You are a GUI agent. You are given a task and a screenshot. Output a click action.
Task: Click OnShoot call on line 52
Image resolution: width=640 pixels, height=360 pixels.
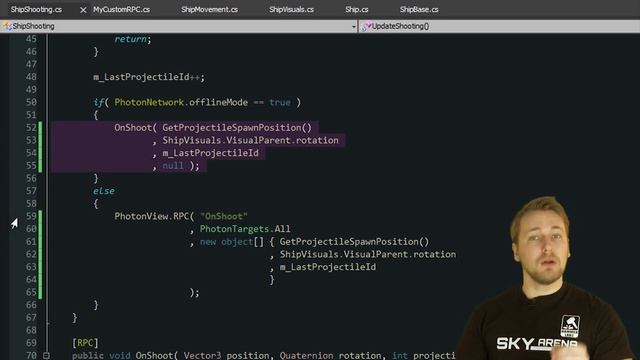coord(133,127)
